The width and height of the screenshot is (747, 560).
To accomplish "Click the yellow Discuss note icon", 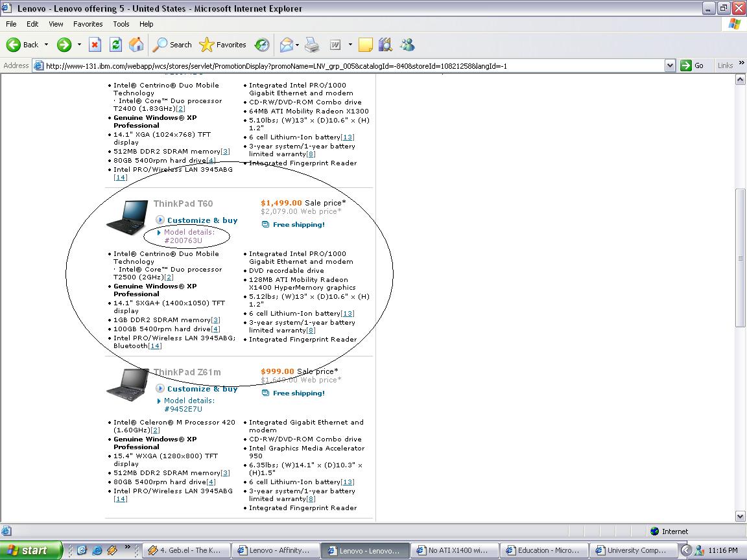I will pos(366,45).
